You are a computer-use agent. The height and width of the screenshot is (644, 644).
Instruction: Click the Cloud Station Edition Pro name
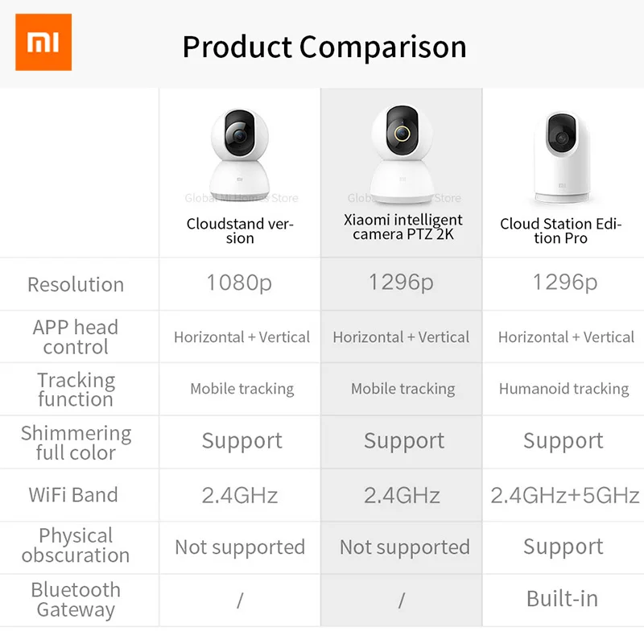(x=560, y=230)
